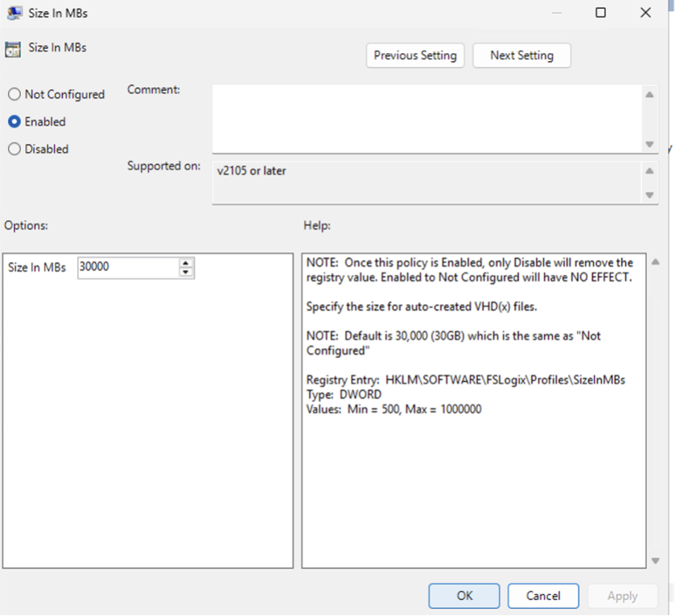Click the Size In MBs value field
The width and height of the screenshot is (676, 616).
[128, 268]
